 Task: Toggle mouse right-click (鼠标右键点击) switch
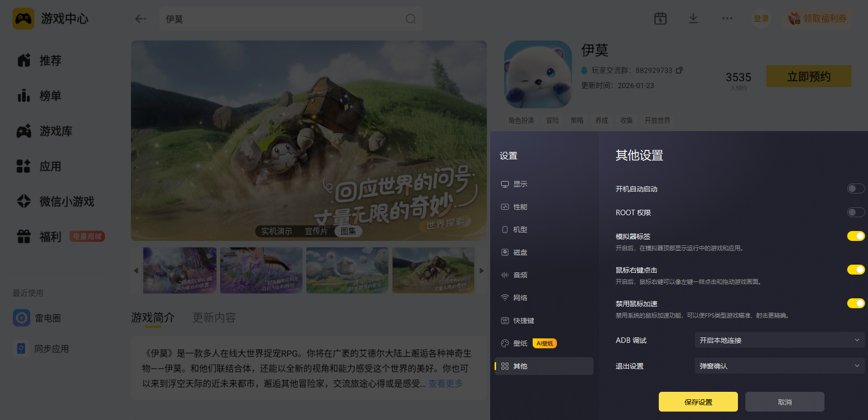(x=856, y=270)
